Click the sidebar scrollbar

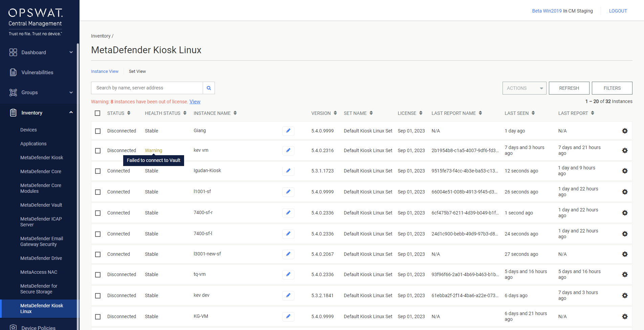78,186
